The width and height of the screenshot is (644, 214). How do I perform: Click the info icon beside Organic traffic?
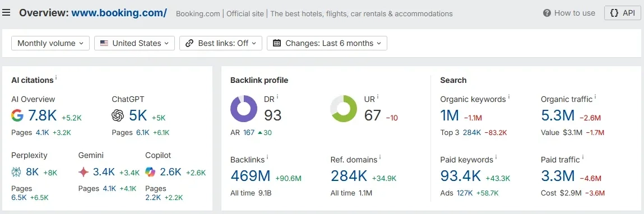tap(595, 97)
